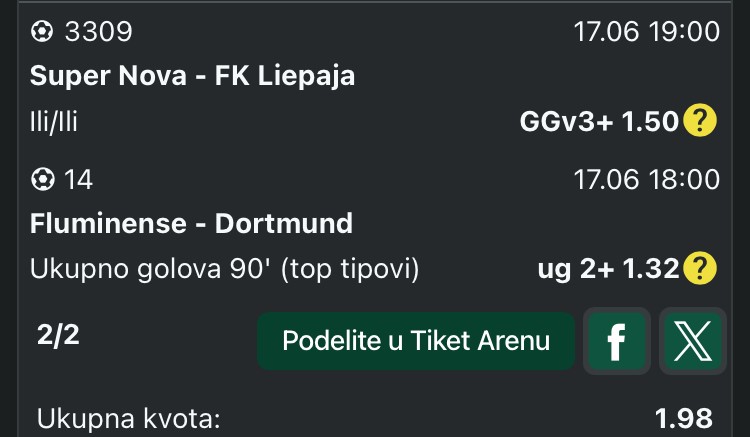
Task: Click the 2/2 selections counter
Action: [58, 335]
